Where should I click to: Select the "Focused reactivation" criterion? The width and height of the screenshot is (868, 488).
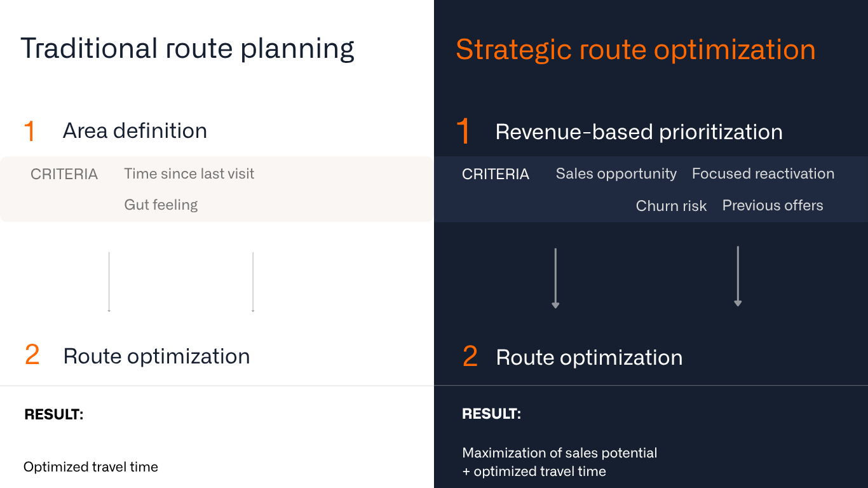[x=763, y=174]
